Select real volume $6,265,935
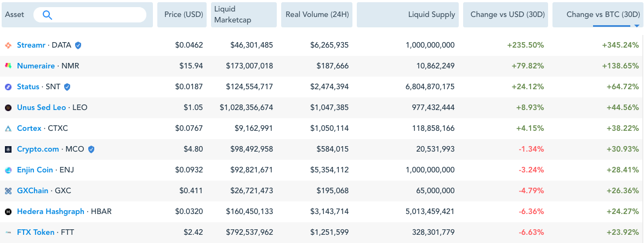Viewport: 644px width, 243px height. click(x=329, y=45)
